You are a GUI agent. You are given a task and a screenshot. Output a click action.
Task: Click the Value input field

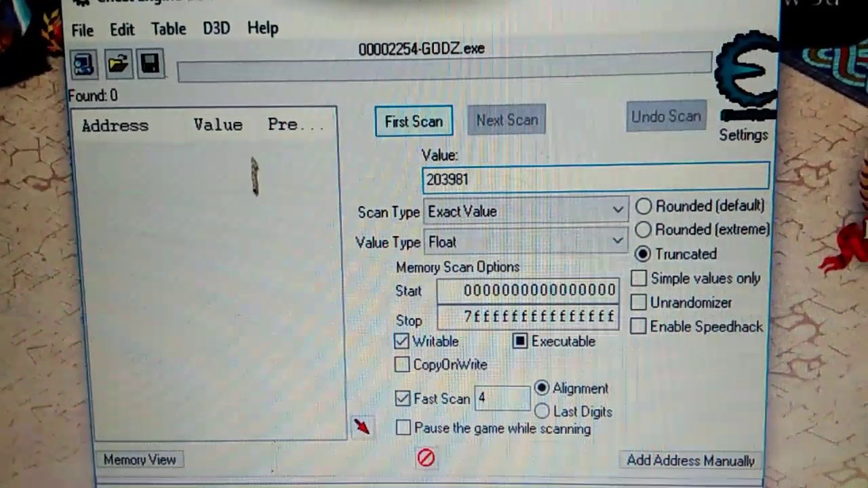[x=595, y=178]
